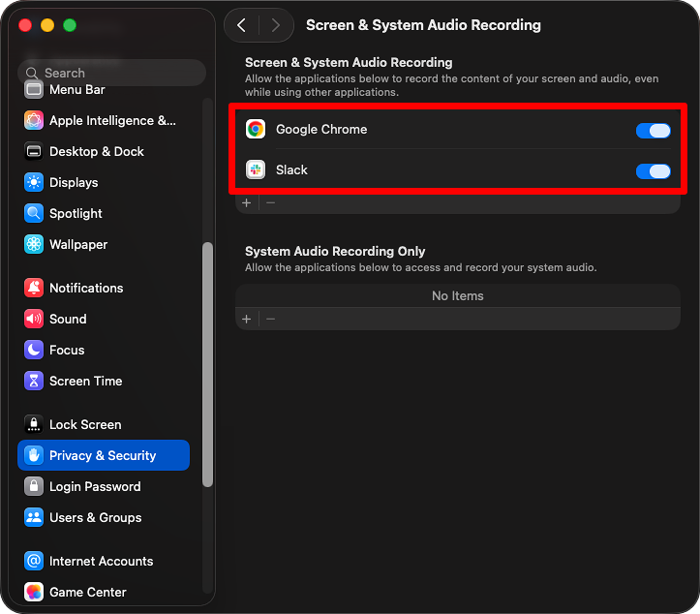
Task: Go forward with the right chevron
Action: click(275, 25)
